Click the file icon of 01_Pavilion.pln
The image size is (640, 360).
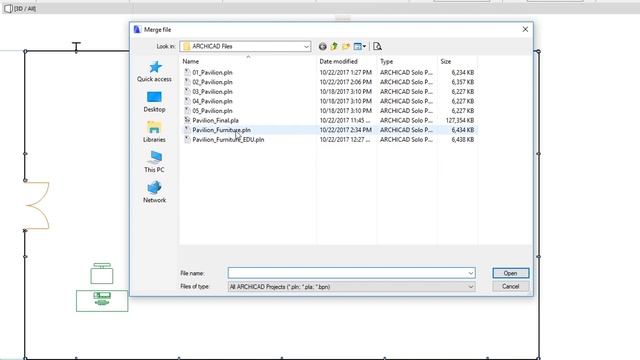pos(187,72)
